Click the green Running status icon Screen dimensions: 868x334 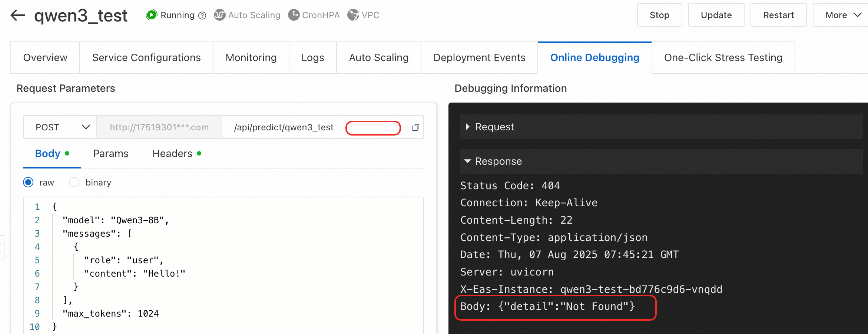point(151,15)
